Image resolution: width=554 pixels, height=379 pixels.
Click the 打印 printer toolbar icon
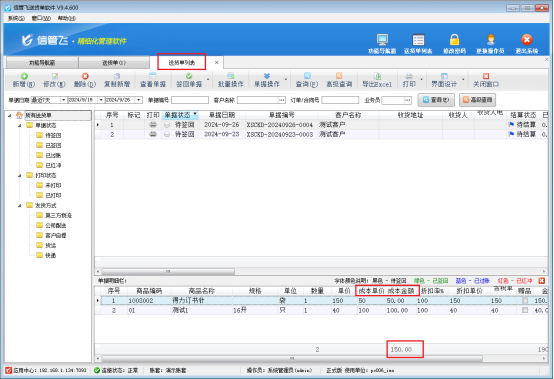pos(409,76)
